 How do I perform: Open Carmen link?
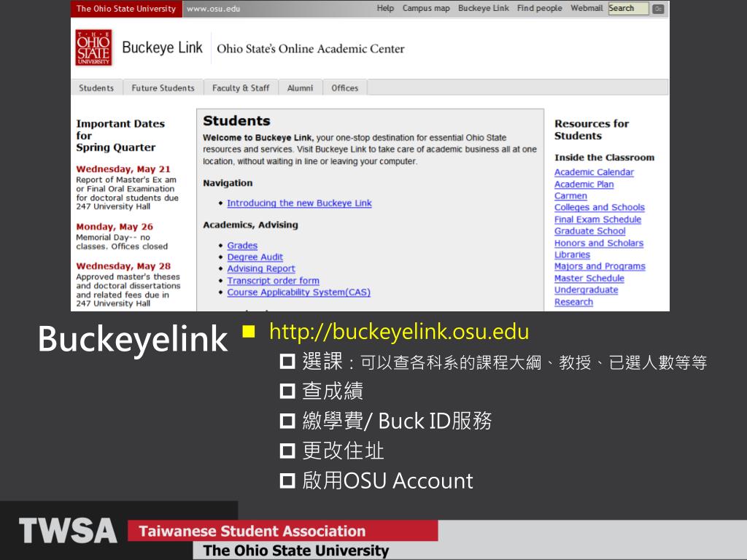click(570, 195)
